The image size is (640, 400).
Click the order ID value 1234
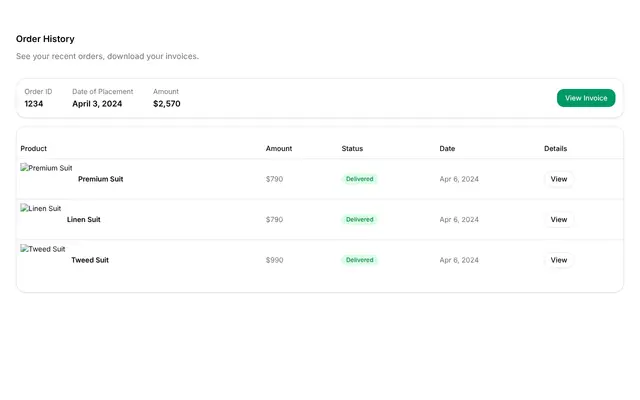coord(33,104)
